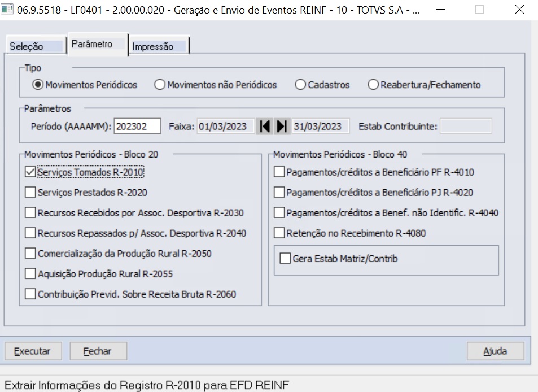Click inside the Período (AAAAMM) field

[x=137, y=126]
